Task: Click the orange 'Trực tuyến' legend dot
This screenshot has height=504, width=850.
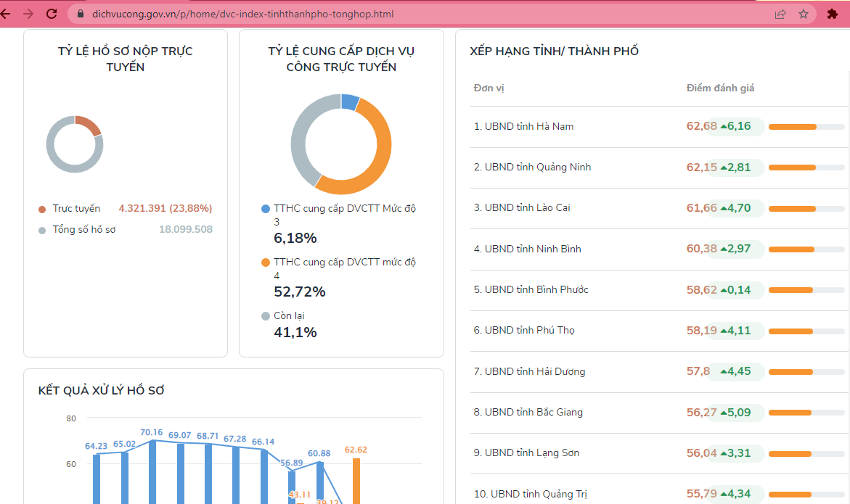Action: [42, 210]
